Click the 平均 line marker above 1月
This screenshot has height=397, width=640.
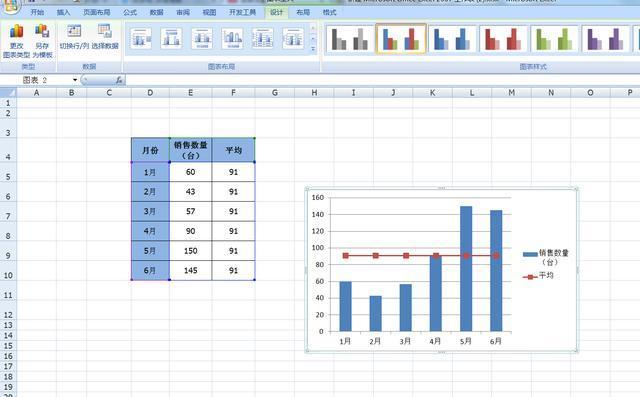click(346, 256)
